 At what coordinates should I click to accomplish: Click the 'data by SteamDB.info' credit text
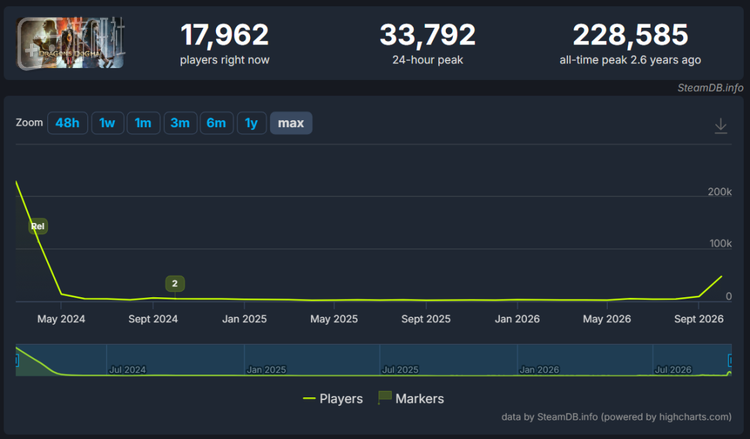(x=616, y=417)
